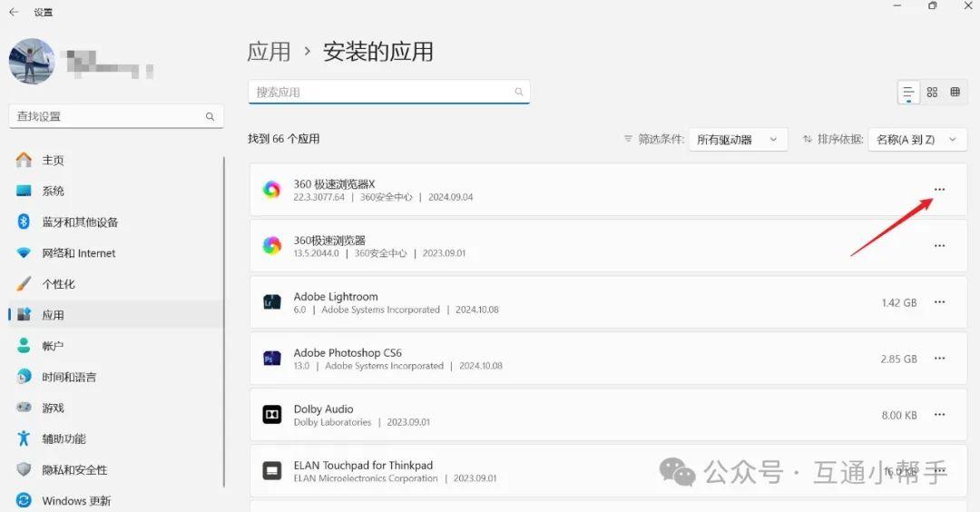Click the back arrow in Settings title bar
The height and width of the screenshot is (512, 980).
tap(14, 12)
